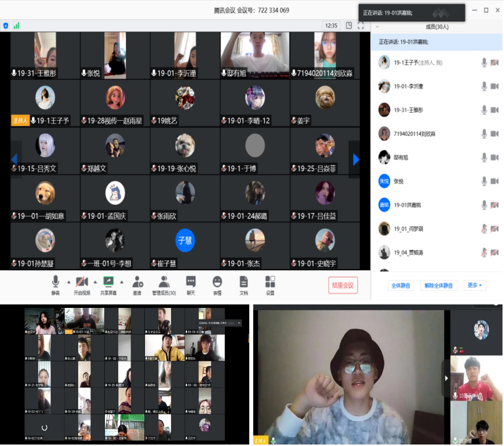Open the documents (文档) icon
The height and width of the screenshot is (446, 504).
244,282
